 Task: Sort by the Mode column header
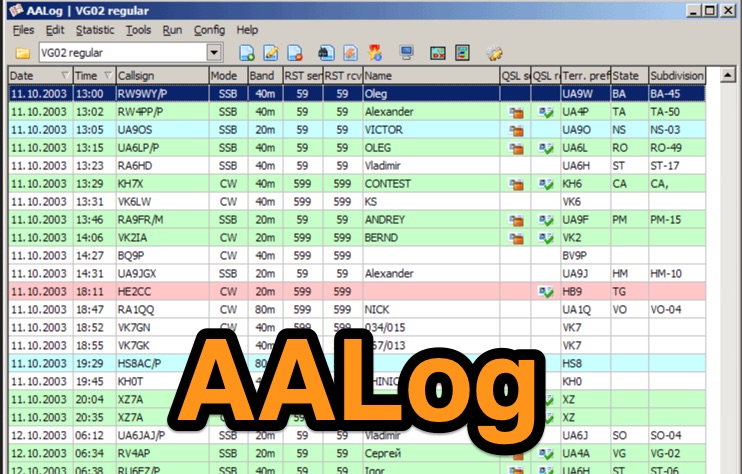click(229, 75)
